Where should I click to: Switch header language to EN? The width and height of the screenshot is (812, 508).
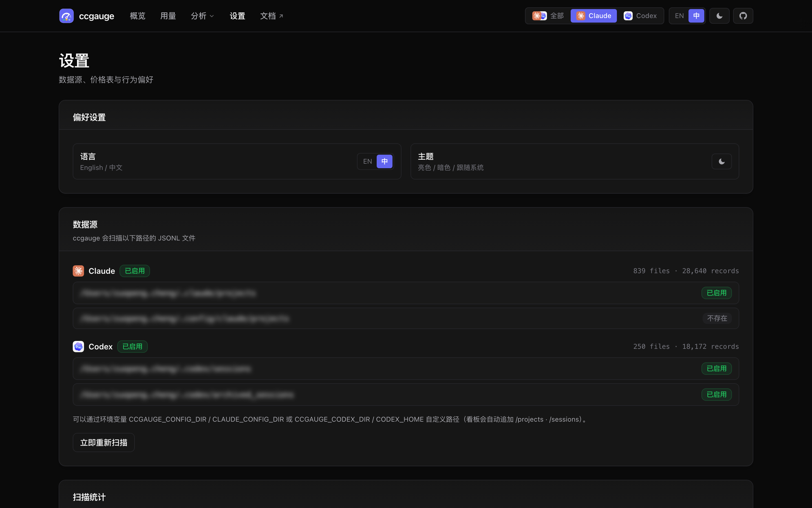pos(679,16)
